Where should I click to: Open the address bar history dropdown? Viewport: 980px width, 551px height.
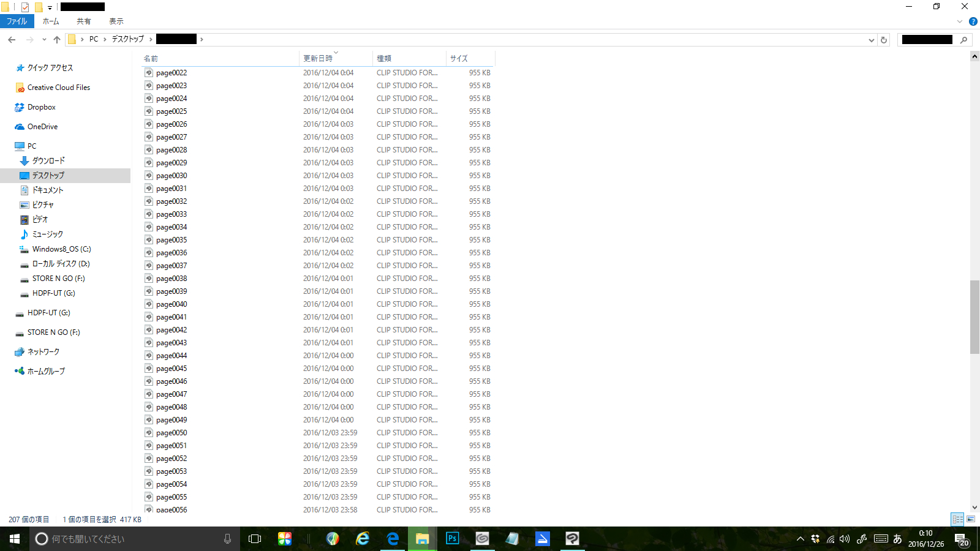[871, 40]
